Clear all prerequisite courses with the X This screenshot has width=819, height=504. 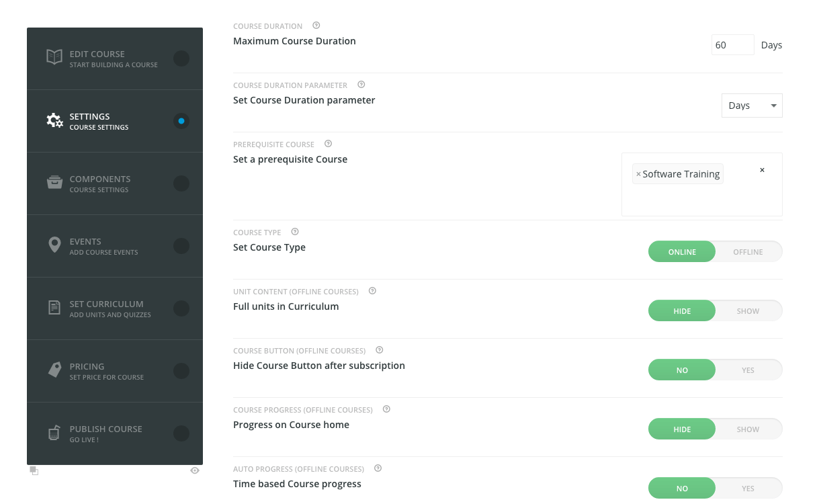coord(762,170)
